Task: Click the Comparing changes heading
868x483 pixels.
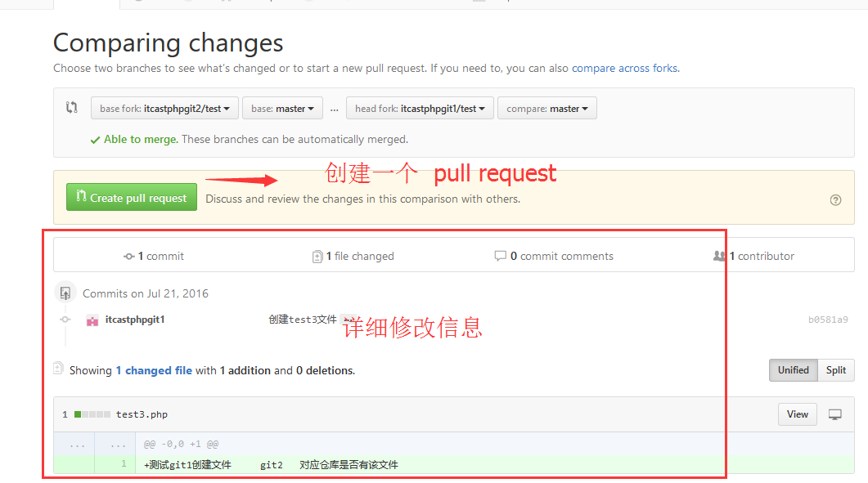Action: (x=169, y=42)
